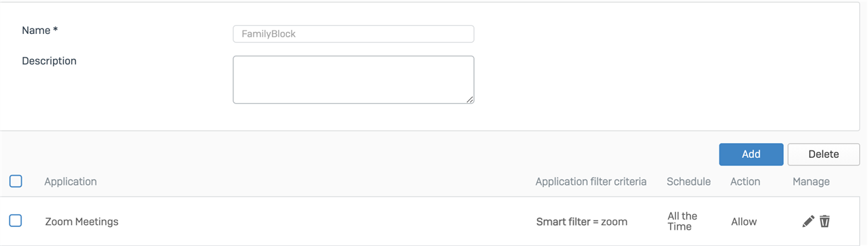
Task: Click the Name * field label
Action: coord(40,30)
